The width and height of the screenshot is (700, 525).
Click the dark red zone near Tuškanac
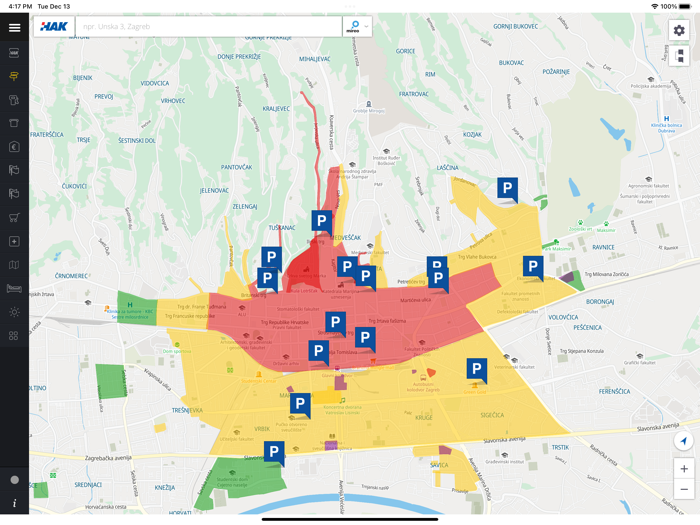[x=306, y=268]
